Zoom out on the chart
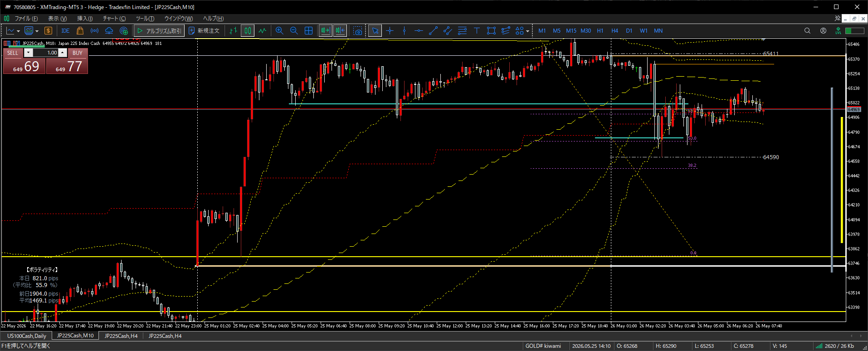The image size is (868, 351). [x=294, y=31]
